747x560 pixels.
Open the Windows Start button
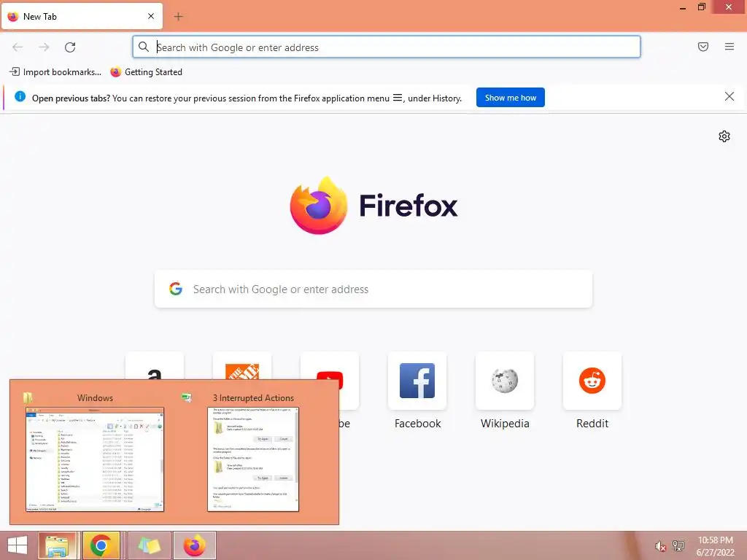click(x=18, y=545)
